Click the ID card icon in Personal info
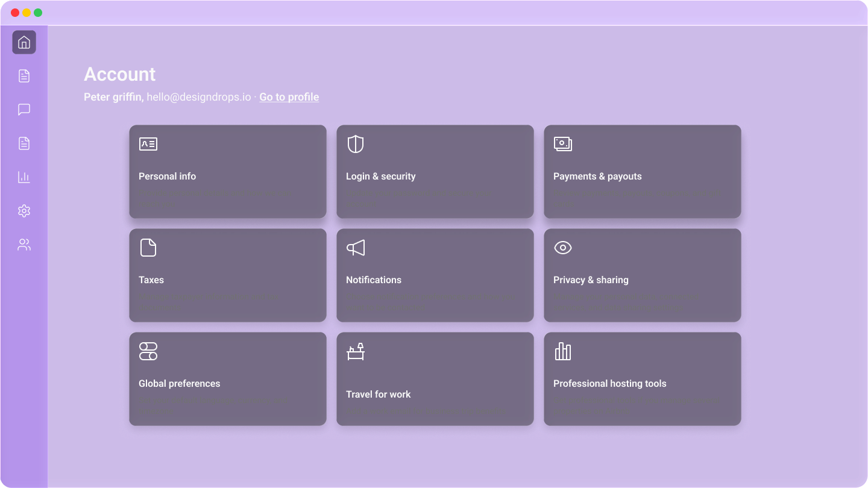The width and height of the screenshot is (868, 488). tap(148, 144)
